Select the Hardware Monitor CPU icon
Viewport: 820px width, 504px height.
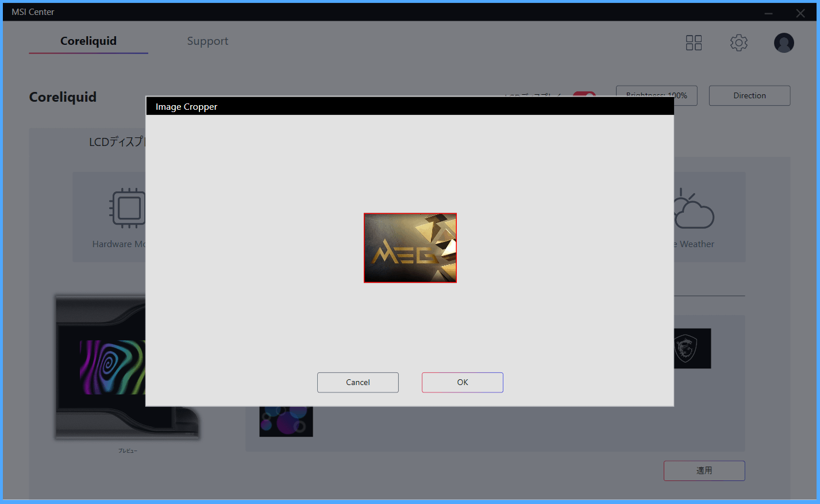128,208
